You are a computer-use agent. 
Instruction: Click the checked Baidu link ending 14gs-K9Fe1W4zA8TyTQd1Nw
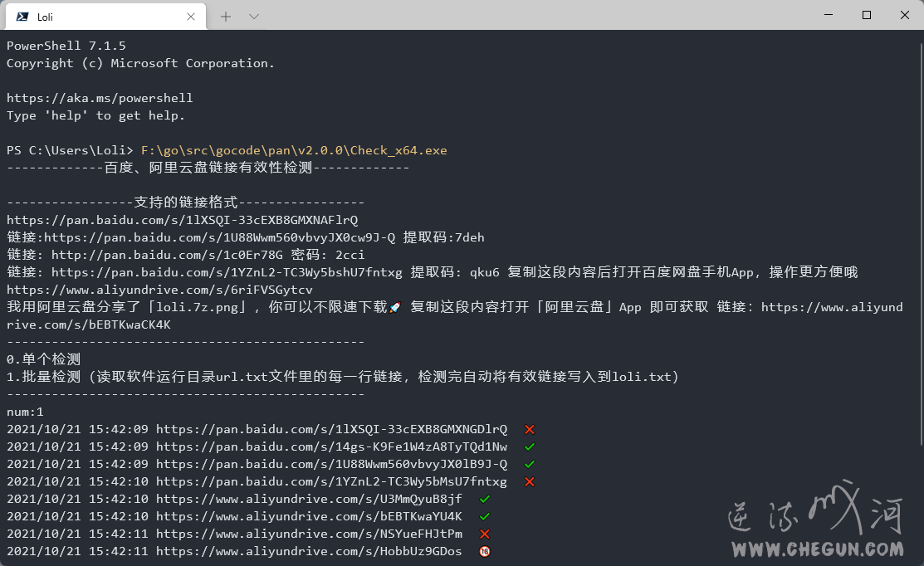332,446
